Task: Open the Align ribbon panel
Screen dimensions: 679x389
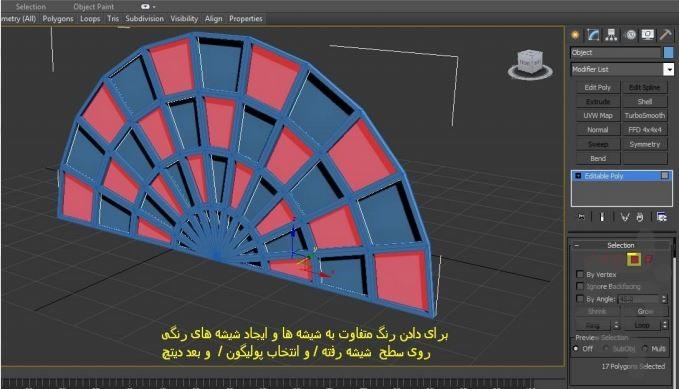Action: pyautogui.click(x=213, y=19)
